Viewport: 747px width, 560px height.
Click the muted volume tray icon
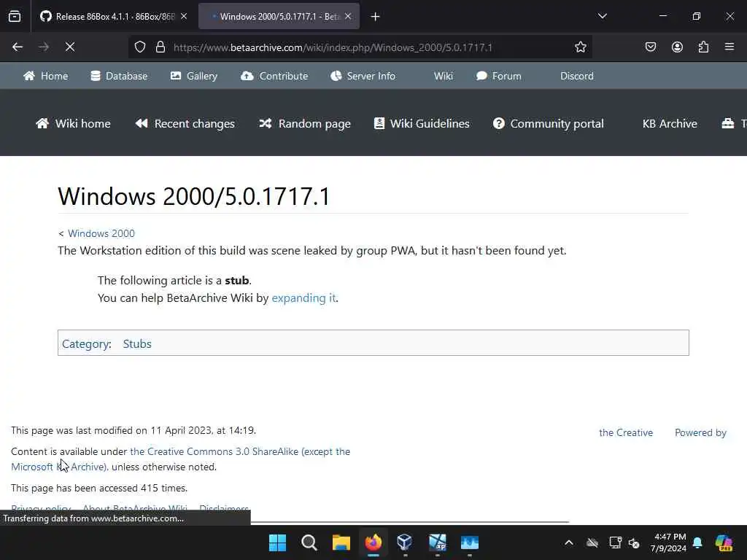[x=634, y=542]
